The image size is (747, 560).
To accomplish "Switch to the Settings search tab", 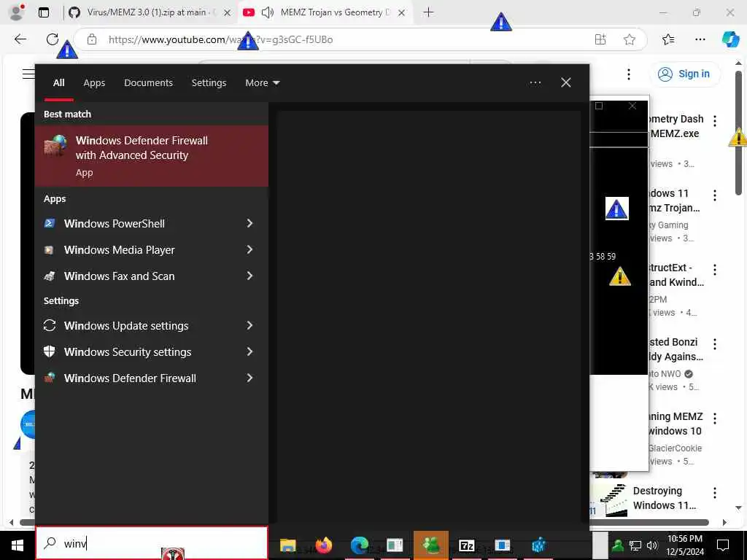I will click(209, 83).
